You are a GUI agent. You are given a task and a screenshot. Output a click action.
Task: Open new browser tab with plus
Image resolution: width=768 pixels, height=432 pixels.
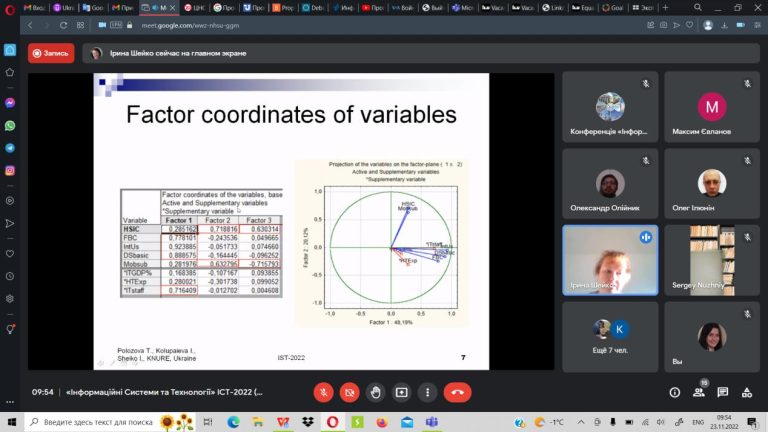(665, 7)
